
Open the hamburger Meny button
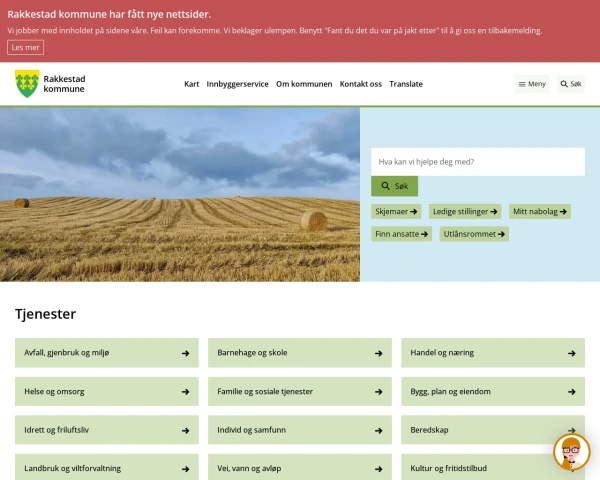pyautogui.click(x=532, y=84)
